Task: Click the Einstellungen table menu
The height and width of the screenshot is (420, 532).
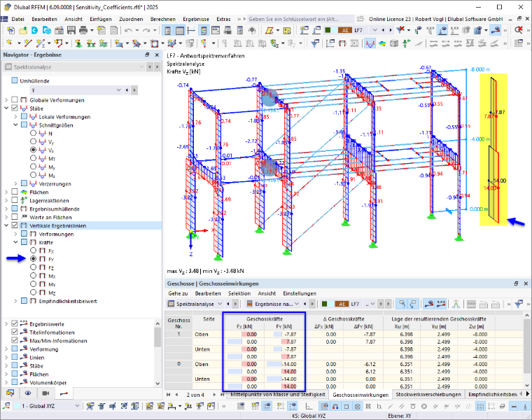Action: pyautogui.click(x=300, y=293)
